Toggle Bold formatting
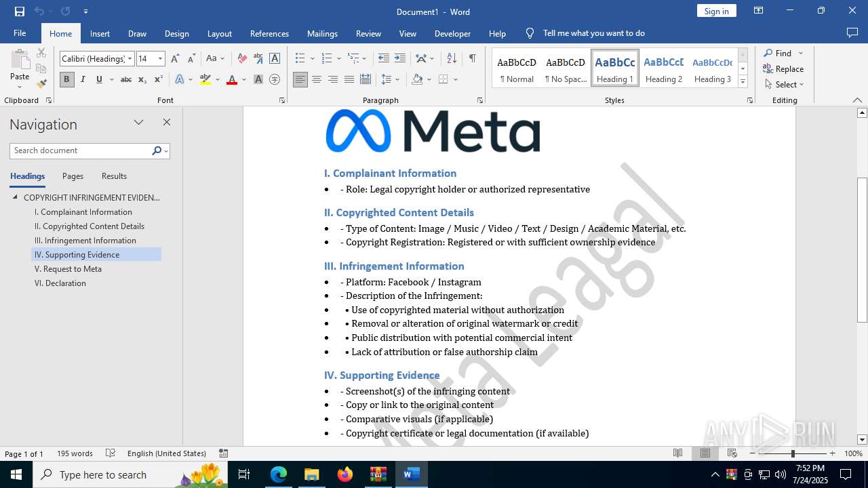Viewport: 868px width, 488px height. [66, 79]
